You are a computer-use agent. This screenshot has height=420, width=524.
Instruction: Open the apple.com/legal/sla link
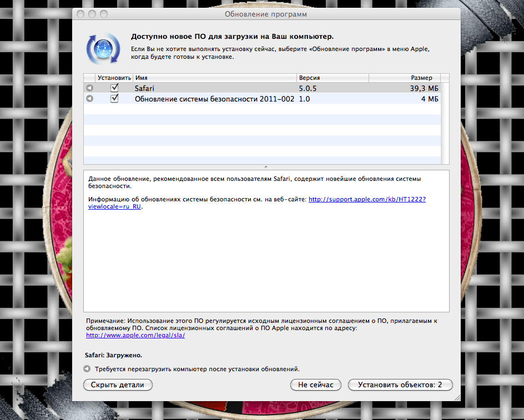coord(135,335)
